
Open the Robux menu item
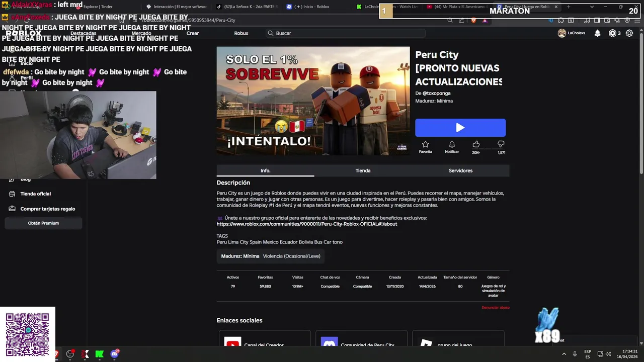click(241, 33)
